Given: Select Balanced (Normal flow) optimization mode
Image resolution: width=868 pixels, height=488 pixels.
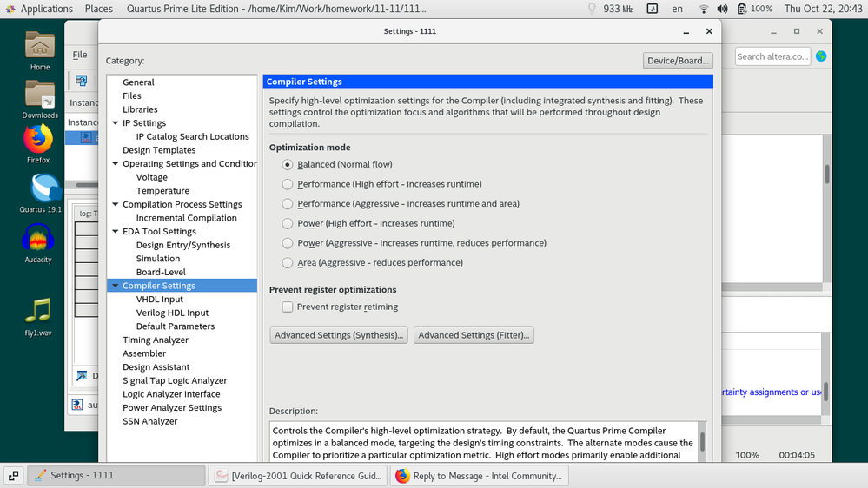Looking at the screenshot, I should click(288, 164).
